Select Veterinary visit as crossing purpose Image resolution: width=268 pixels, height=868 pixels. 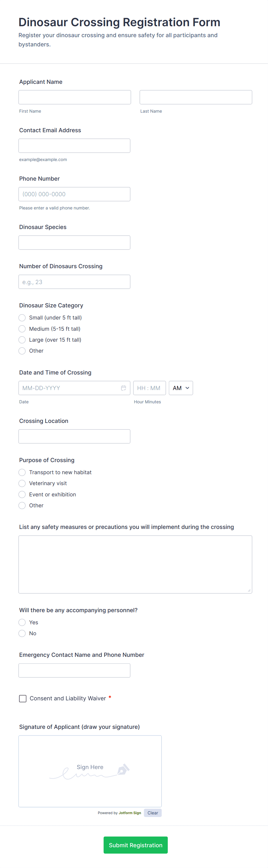22,483
